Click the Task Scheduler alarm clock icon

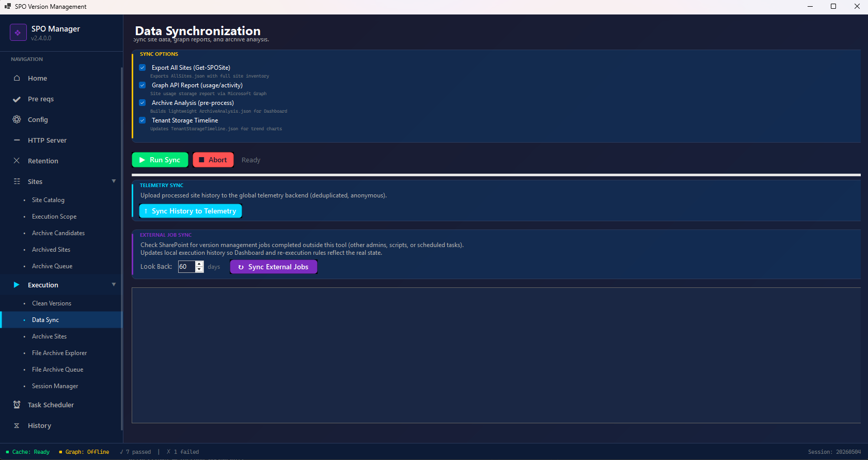tap(17, 405)
